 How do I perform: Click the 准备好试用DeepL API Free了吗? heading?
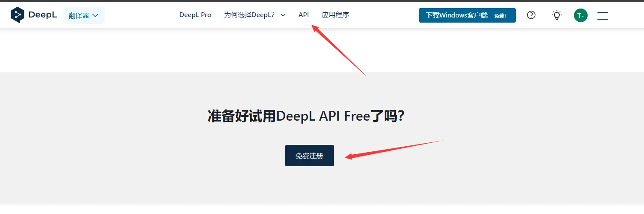pos(306,116)
